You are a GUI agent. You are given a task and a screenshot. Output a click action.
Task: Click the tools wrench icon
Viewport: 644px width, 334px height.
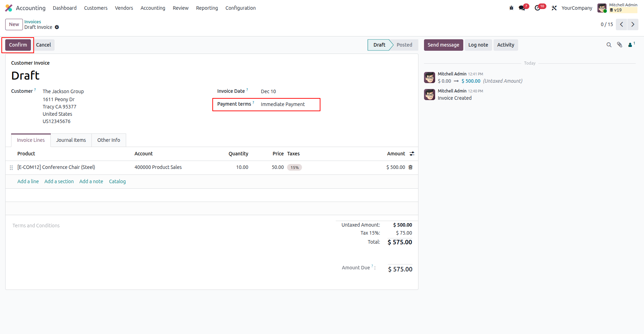[554, 8]
